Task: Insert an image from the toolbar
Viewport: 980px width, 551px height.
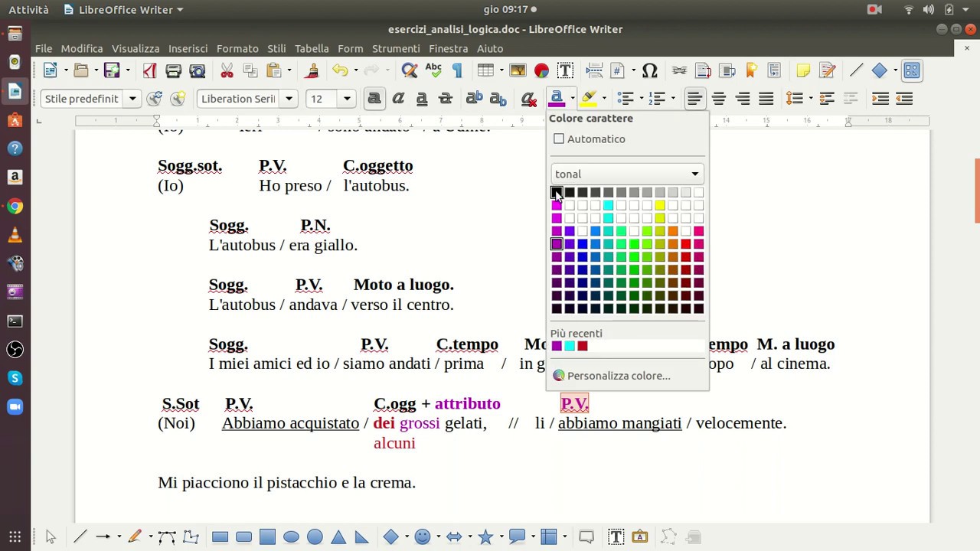Action: coord(518,70)
